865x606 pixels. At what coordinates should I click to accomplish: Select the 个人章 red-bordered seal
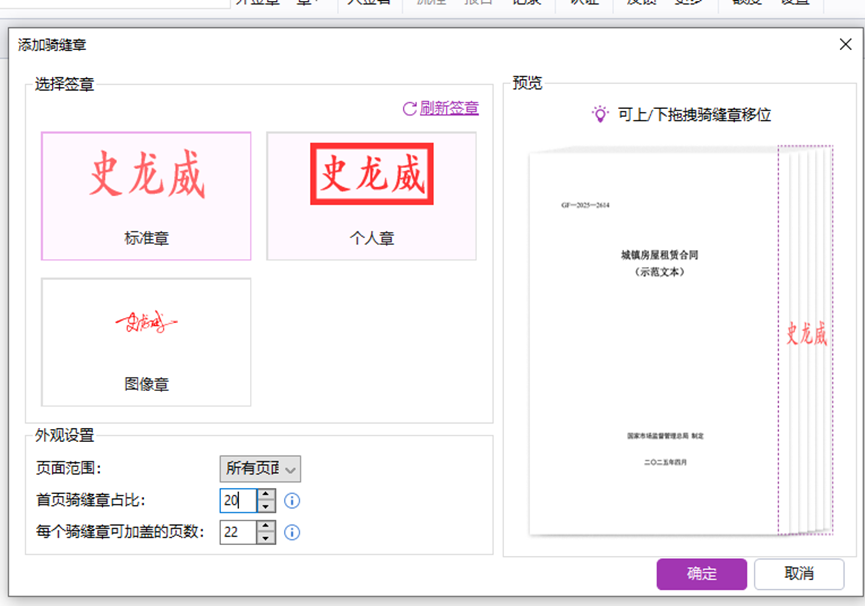(x=371, y=195)
